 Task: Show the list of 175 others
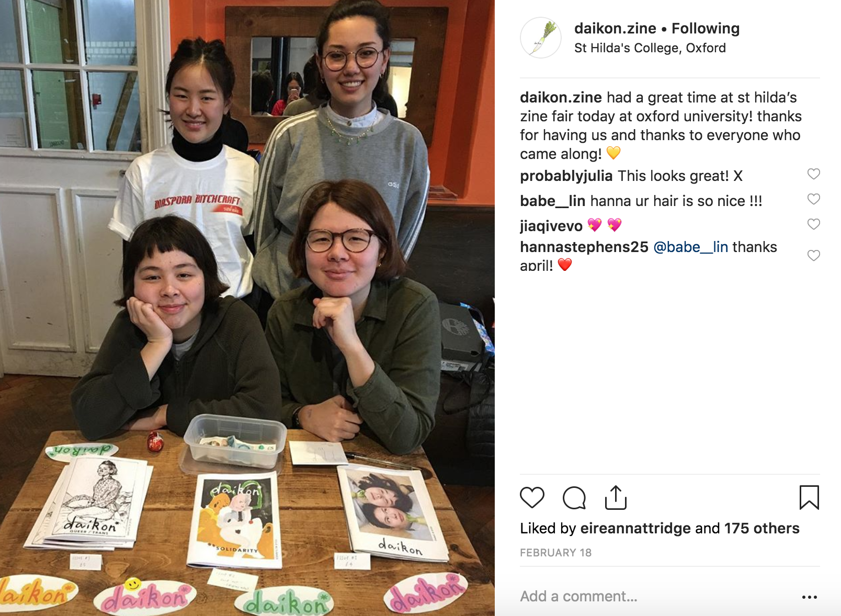tap(762, 528)
